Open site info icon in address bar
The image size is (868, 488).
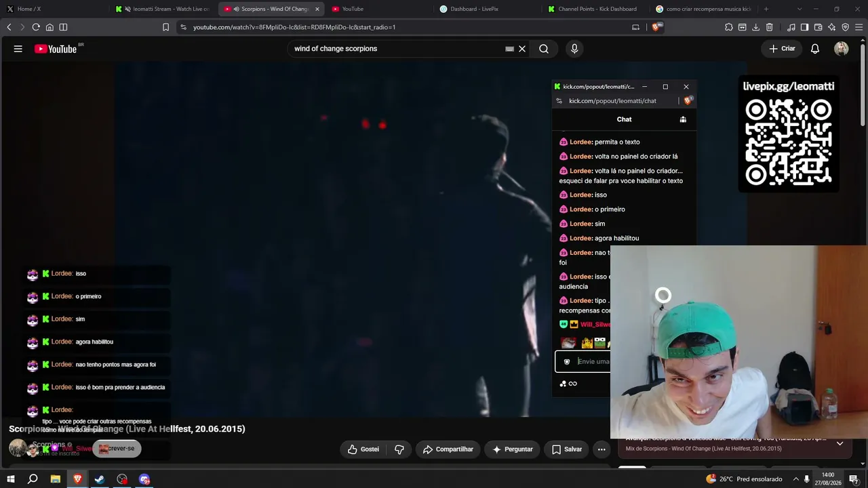coord(183,27)
